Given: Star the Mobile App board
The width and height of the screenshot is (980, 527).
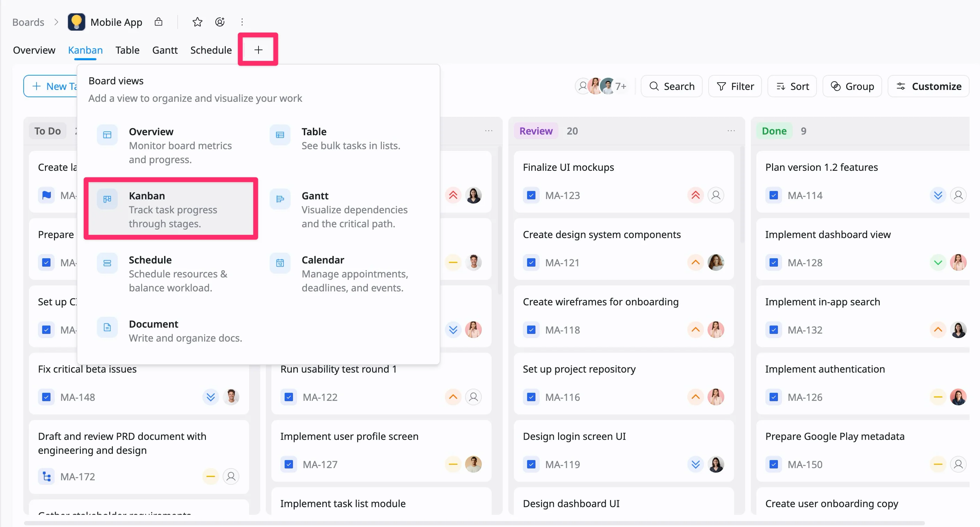Looking at the screenshot, I should (197, 22).
